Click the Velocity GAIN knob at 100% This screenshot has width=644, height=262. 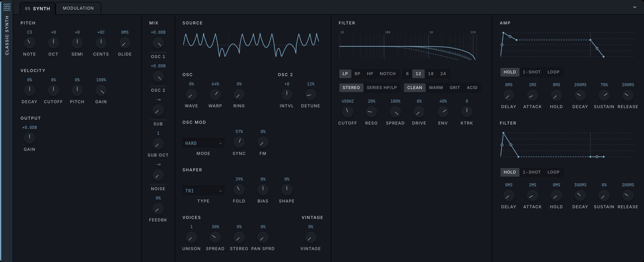tap(101, 90)
